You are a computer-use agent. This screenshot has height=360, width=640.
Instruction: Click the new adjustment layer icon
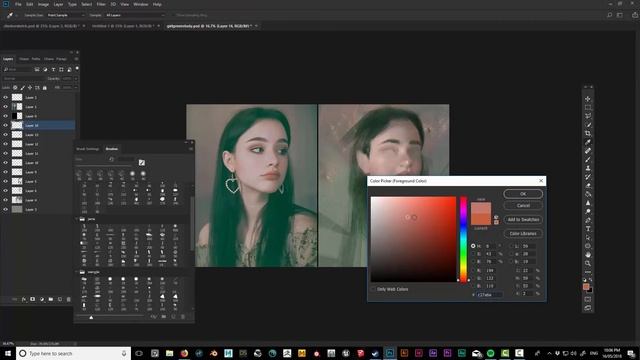(42, 299)
